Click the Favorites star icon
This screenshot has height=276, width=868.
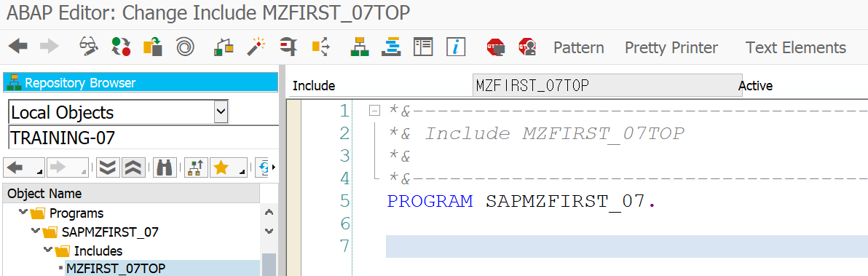pos(221,167)
